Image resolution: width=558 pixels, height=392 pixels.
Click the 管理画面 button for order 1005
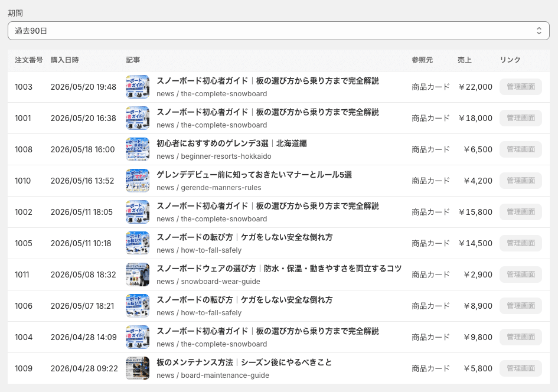coord(521,243)
